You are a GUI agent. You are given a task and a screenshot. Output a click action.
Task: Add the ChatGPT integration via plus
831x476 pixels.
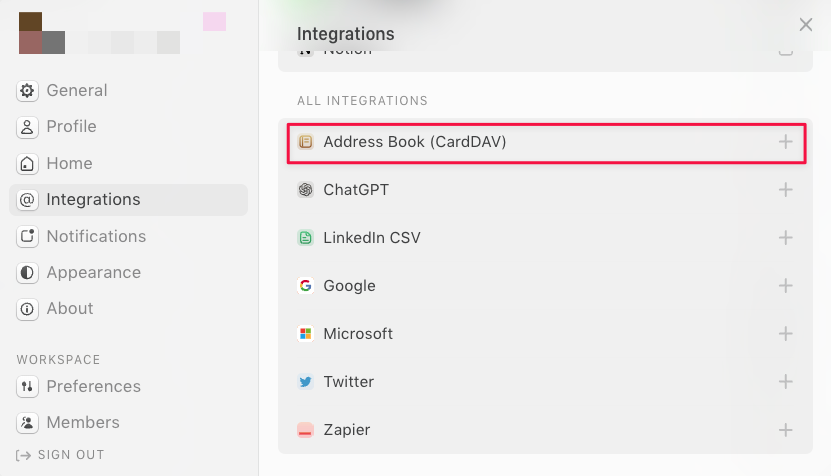point(786,190)
